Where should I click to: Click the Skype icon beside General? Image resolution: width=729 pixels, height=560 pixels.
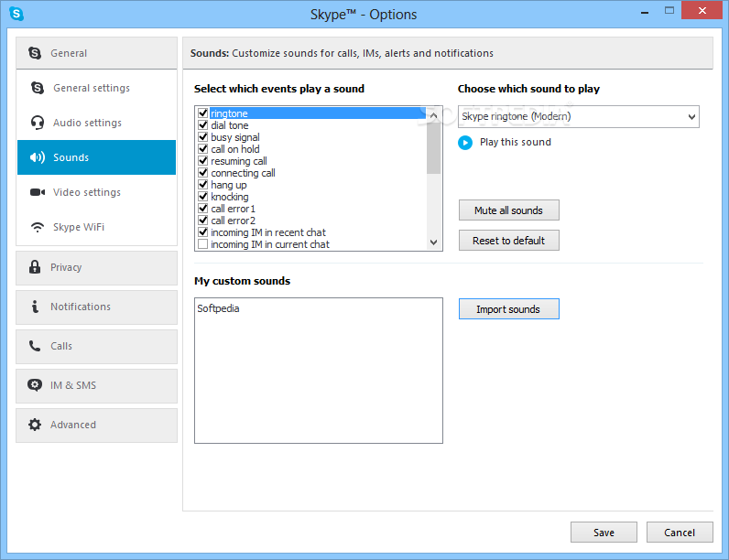click(35, 53)
